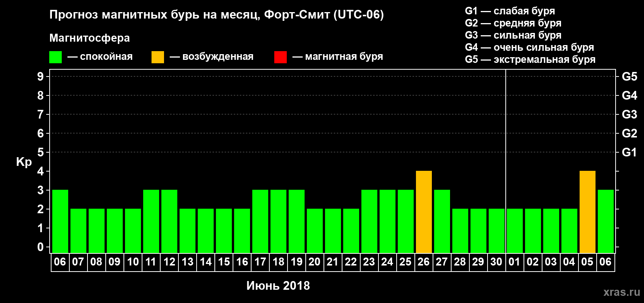This screenshot has height=303, width=644.
Task: Click the date label 05
Action: pos(587,262)
